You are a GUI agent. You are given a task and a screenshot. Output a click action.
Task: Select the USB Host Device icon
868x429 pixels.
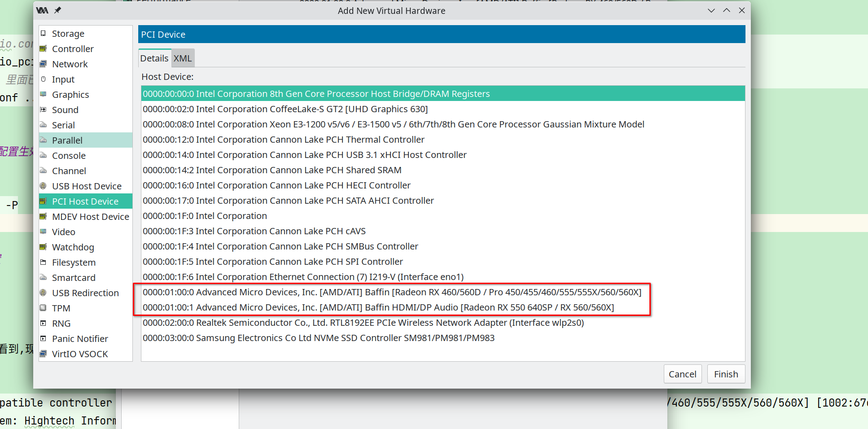[44, 186]
